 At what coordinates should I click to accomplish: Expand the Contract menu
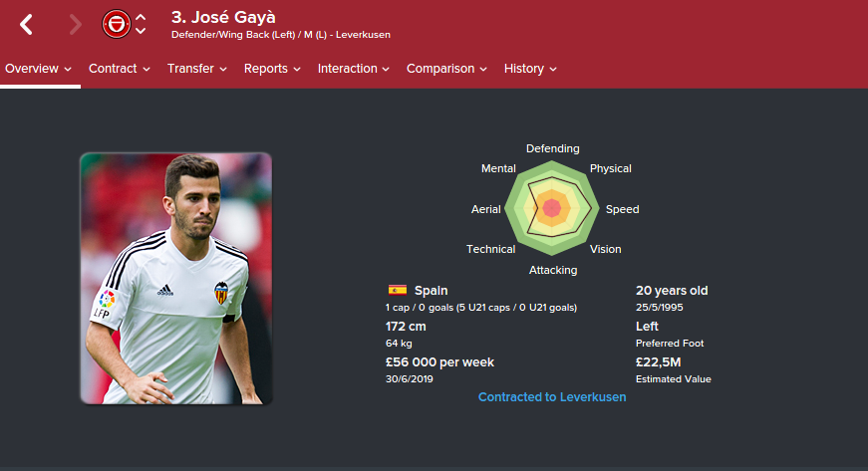pos(120,69)
